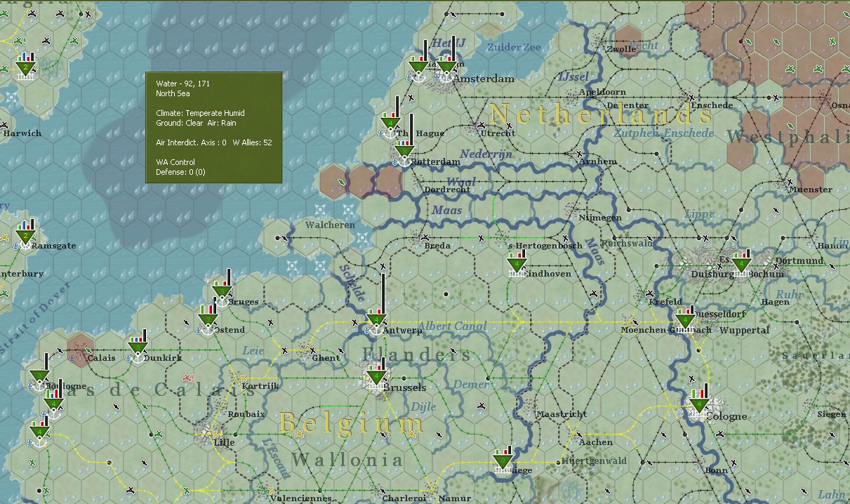The image size is (850, 504).
Task: Click the Huertgenwald label
Action: point(594,461)
